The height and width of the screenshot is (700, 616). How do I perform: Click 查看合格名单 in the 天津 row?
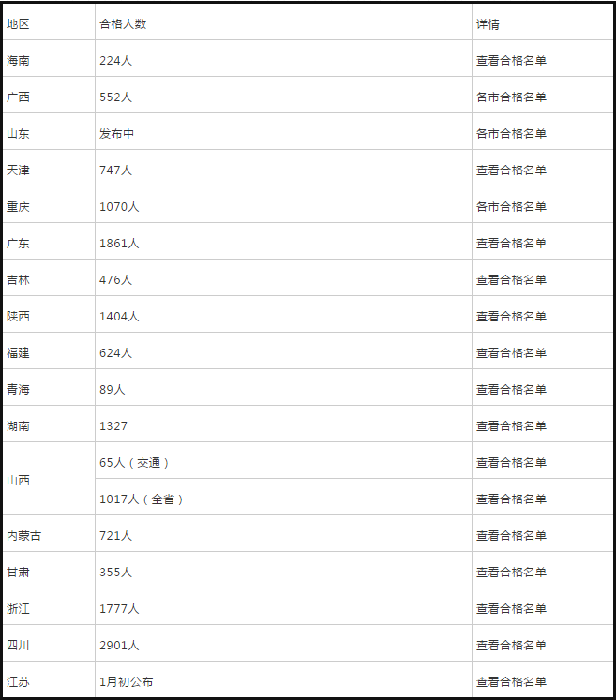[511, 171]
